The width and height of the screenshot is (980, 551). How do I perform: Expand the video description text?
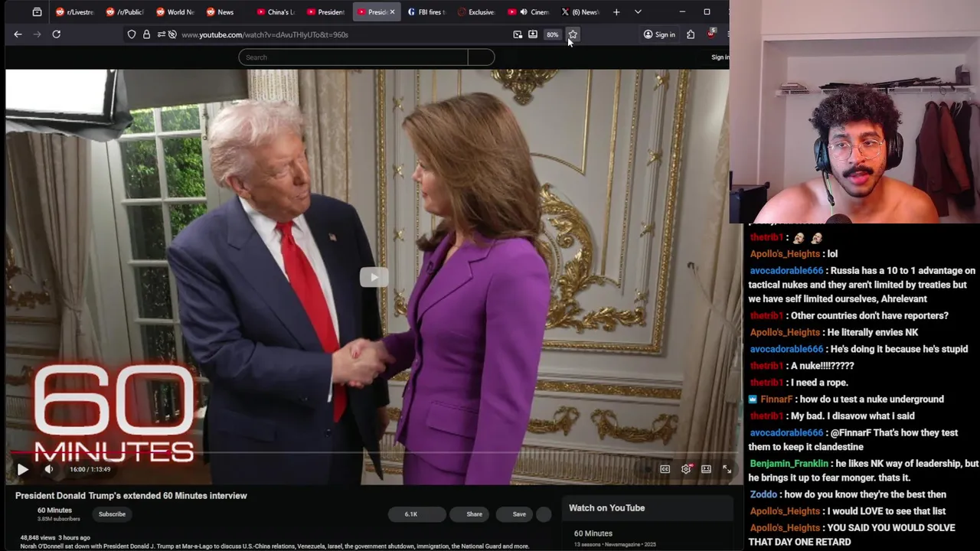click(274, 546)
